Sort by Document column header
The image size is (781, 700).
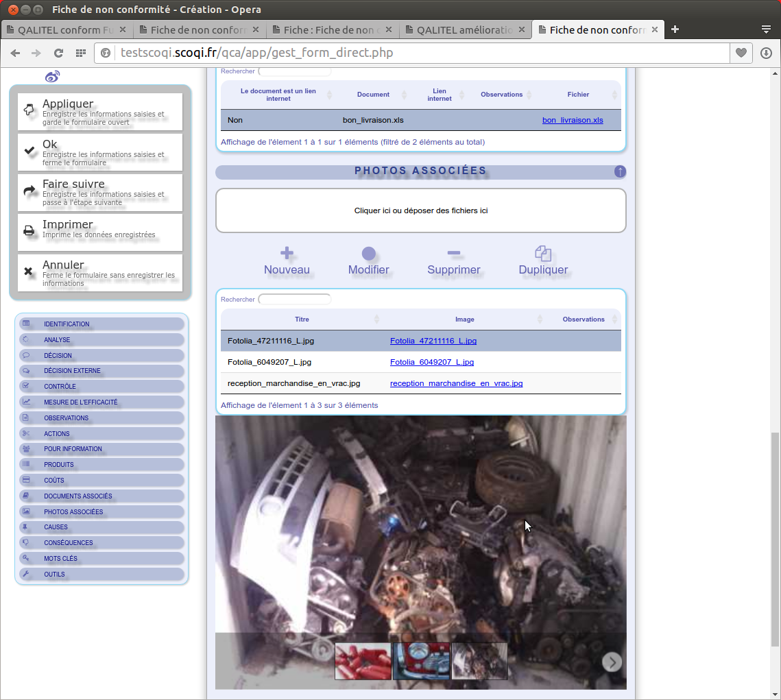tap(373, 95)
